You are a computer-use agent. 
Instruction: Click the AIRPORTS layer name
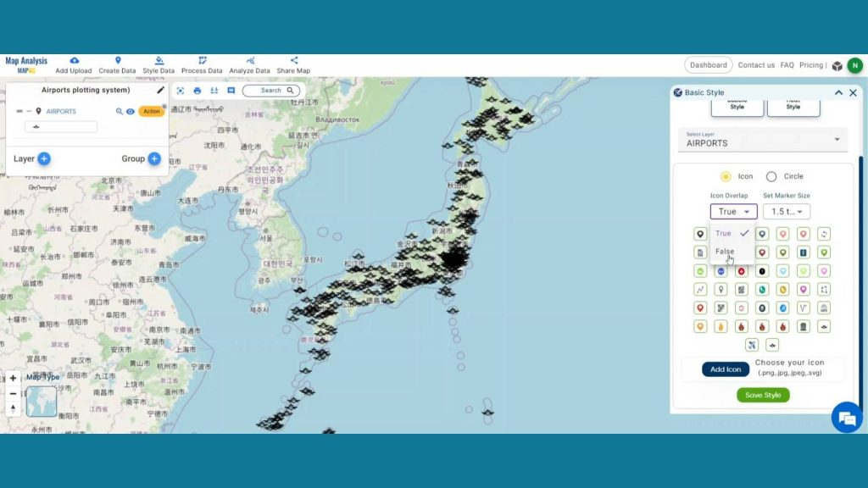[x=61, y=111]
